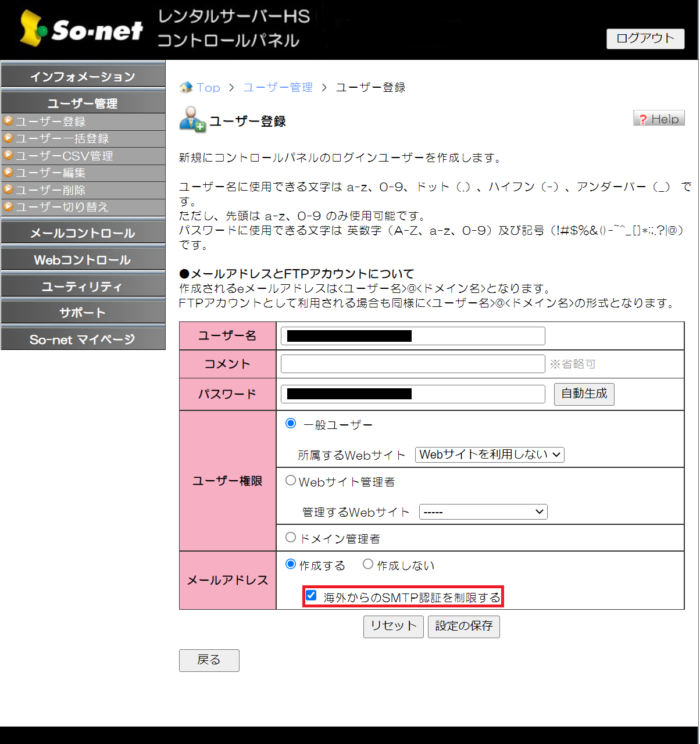Open the 所属するWebサイト dropdown

[x=490, y=455]
